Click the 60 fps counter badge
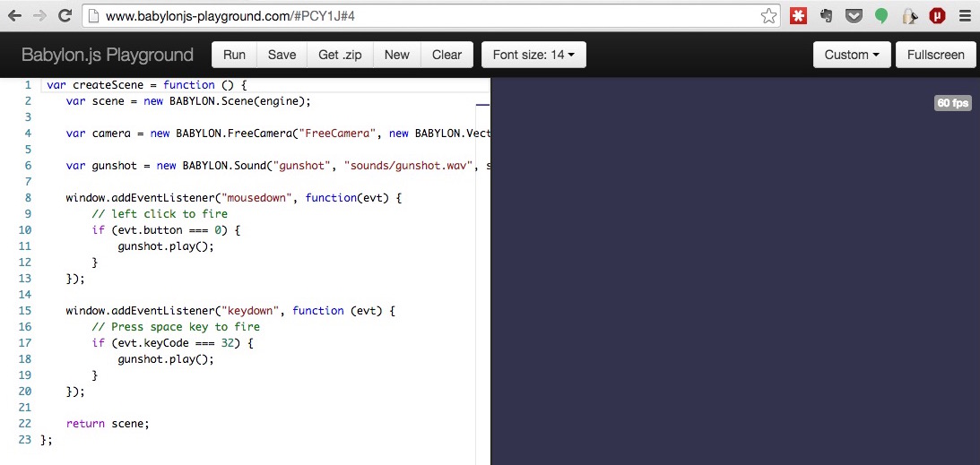 [952, 103]
